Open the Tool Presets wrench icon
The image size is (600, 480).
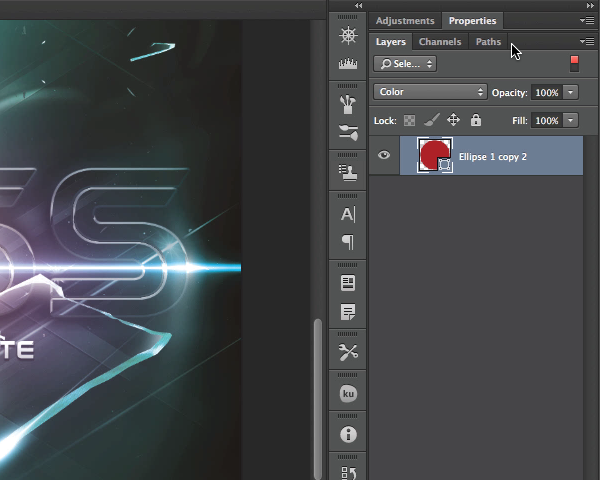pyautogui.click(x=348, y=352)
